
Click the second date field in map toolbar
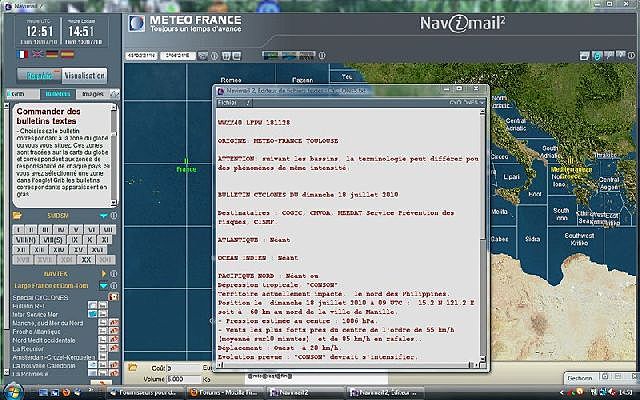(x=178, y=56)
